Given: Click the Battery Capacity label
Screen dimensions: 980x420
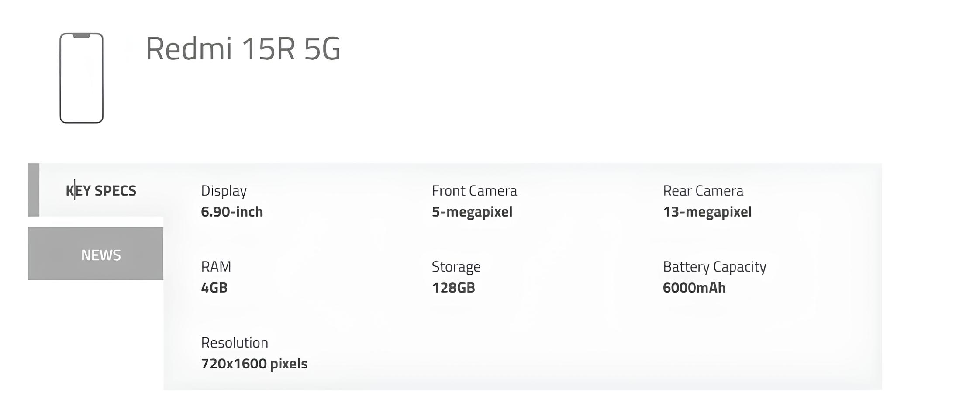Looking at the screenshot, I should pos(714,266).
